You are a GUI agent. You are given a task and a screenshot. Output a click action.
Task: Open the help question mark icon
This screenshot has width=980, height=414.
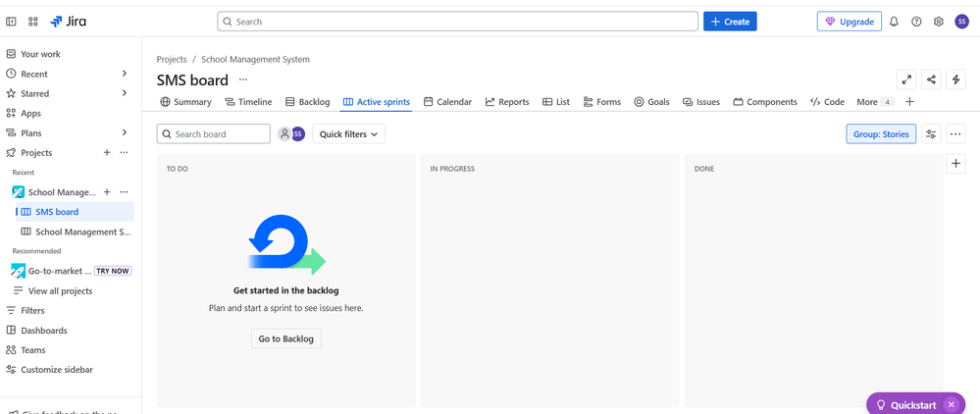tap(916, 22)
